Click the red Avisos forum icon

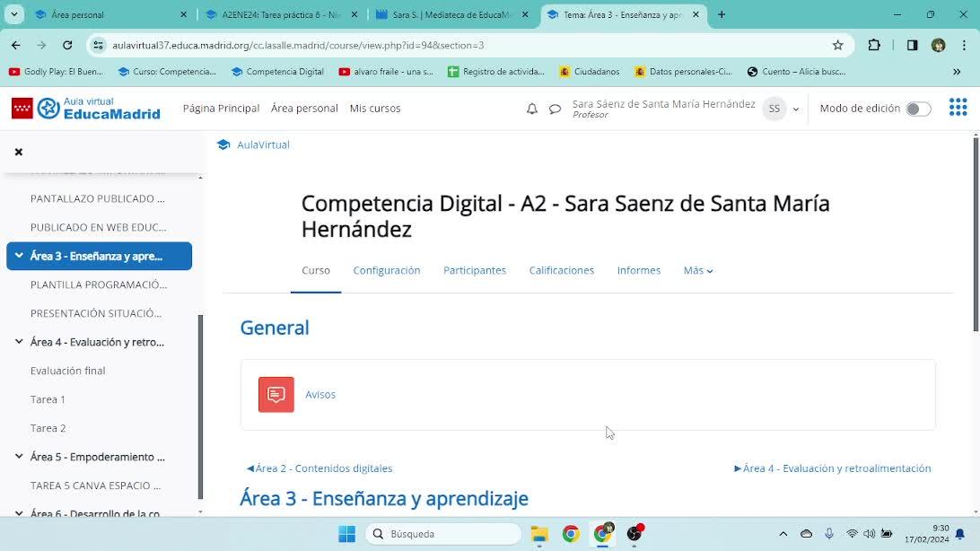coord(276,394)
